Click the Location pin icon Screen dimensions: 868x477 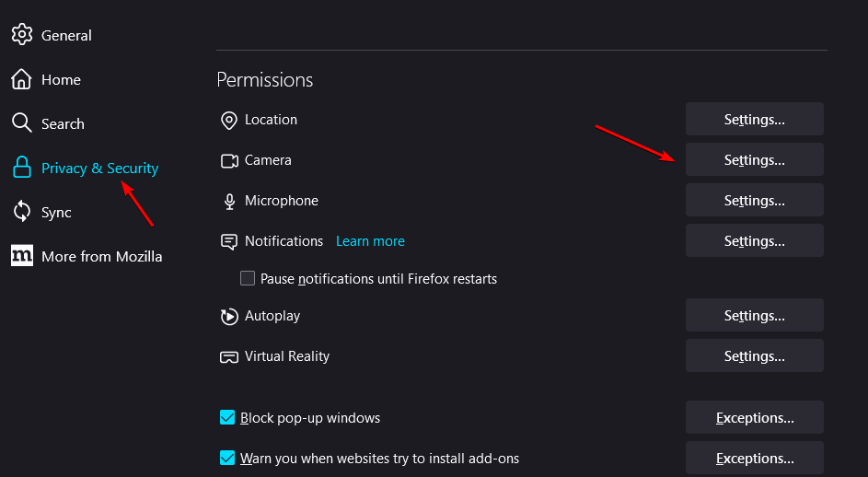[229, 120]
